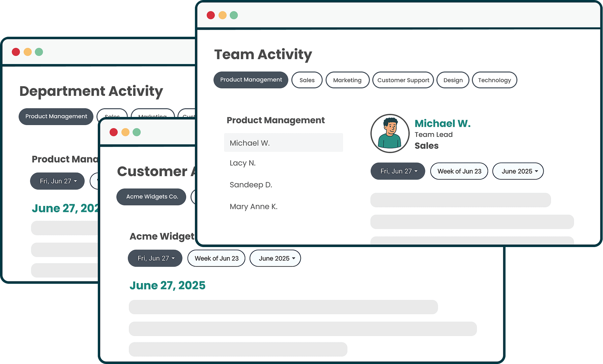The image size is (603, 364).
Task: Select the Product Management tab in Team Activity
Action: 251,80
